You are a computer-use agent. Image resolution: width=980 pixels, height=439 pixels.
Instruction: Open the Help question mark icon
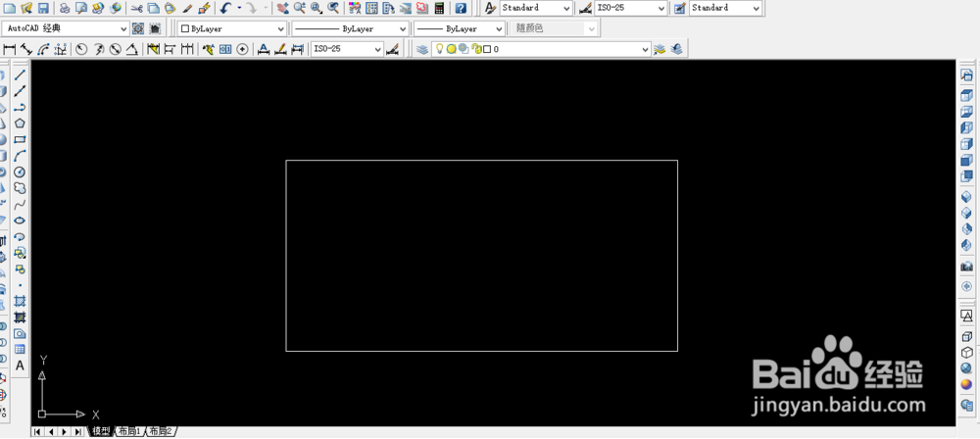point(461,8)
